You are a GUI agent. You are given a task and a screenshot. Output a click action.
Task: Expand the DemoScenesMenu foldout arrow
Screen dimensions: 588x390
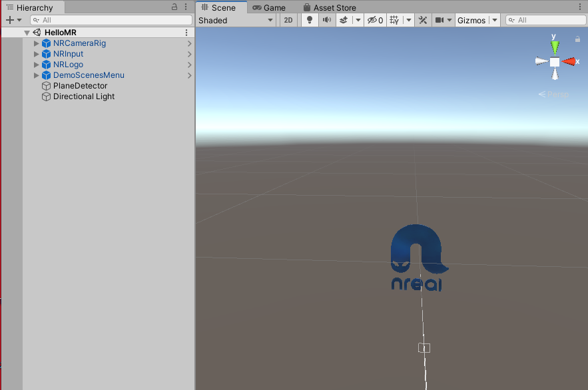37,75
